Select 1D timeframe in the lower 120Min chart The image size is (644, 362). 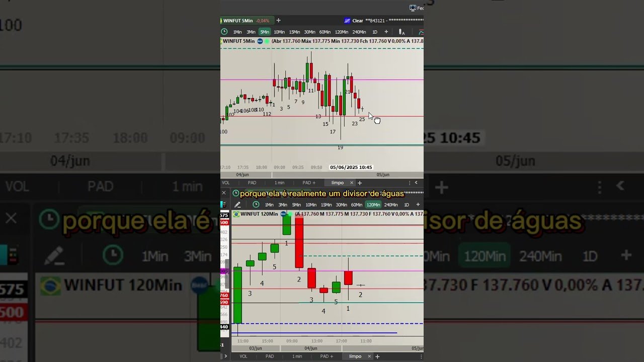(x=407, y=205)
